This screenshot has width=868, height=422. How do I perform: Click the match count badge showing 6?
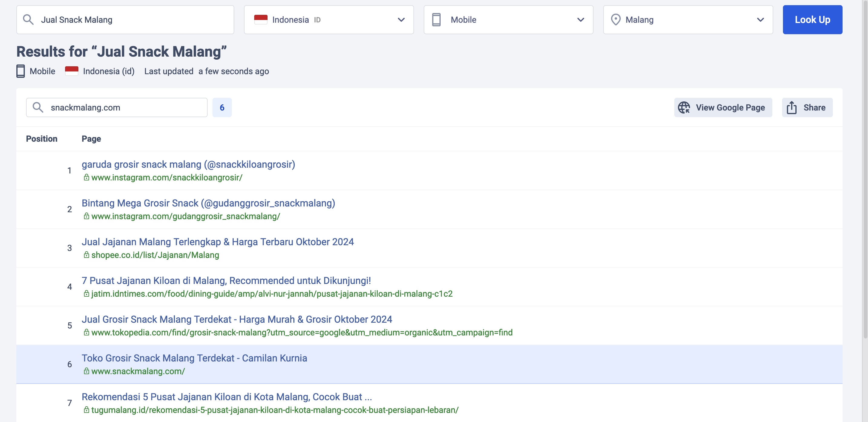pos(222,107)
